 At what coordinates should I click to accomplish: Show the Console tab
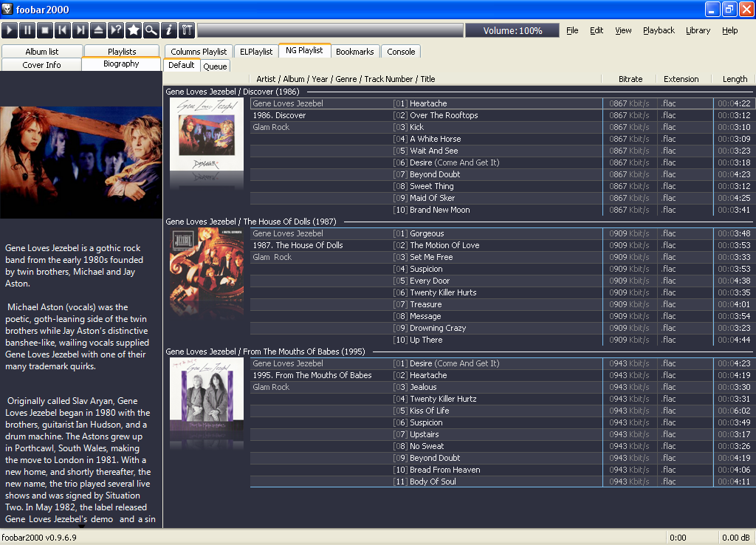(x=401, y=51)
